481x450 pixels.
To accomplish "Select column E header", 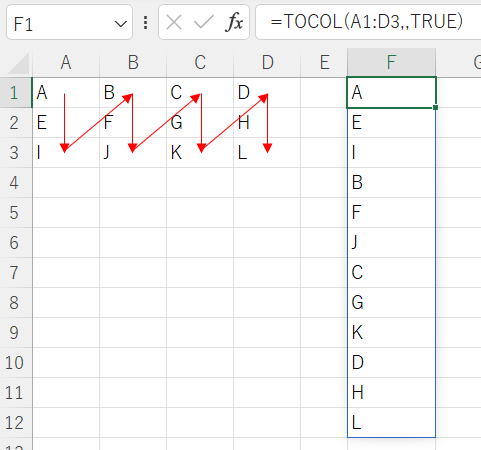I will [324, 62].
